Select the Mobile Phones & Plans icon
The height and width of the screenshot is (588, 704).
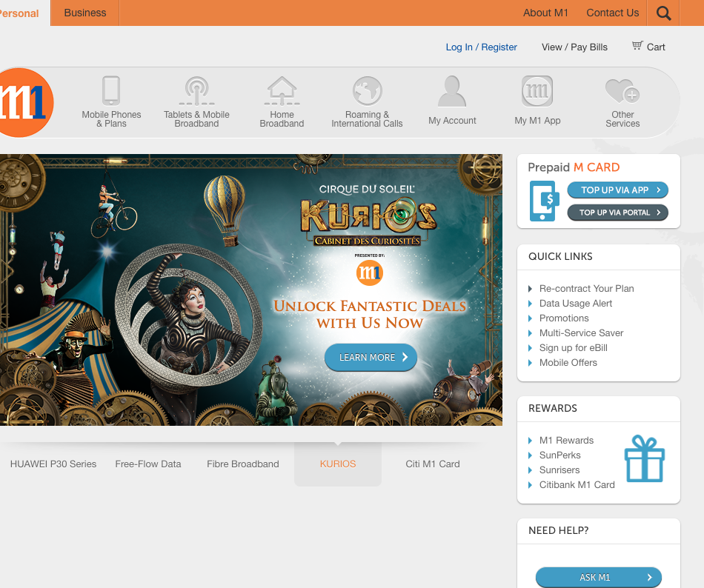pos(111,90)
